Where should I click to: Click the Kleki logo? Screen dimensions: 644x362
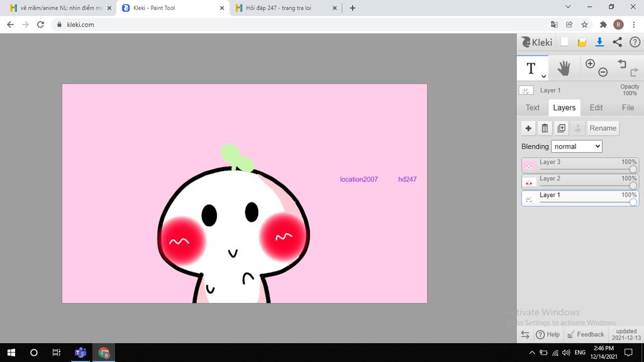tap(537, 42)
